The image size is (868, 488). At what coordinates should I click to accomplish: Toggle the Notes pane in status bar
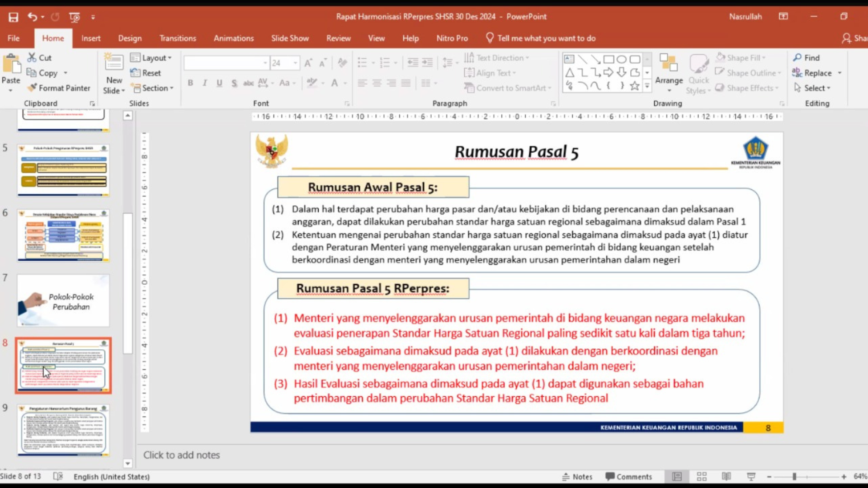pos(577,477)
